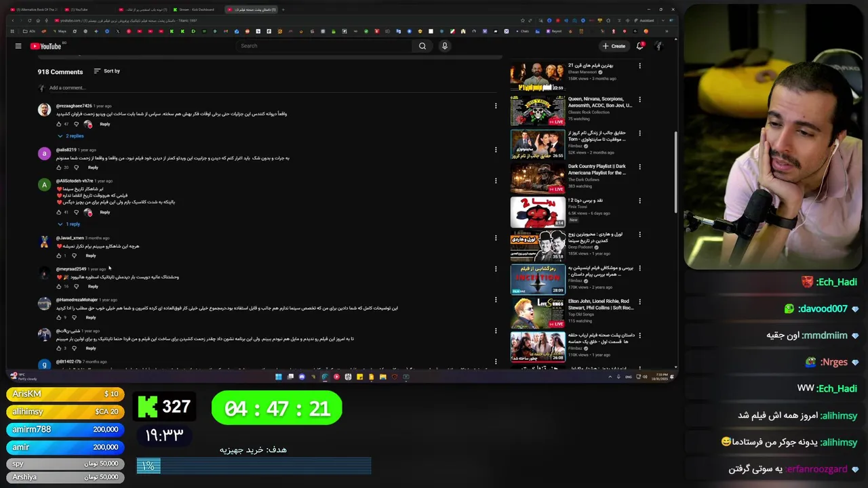Open the YouTube hamburger guide menu
Viewport: 868px width, 488px height.
18,46
